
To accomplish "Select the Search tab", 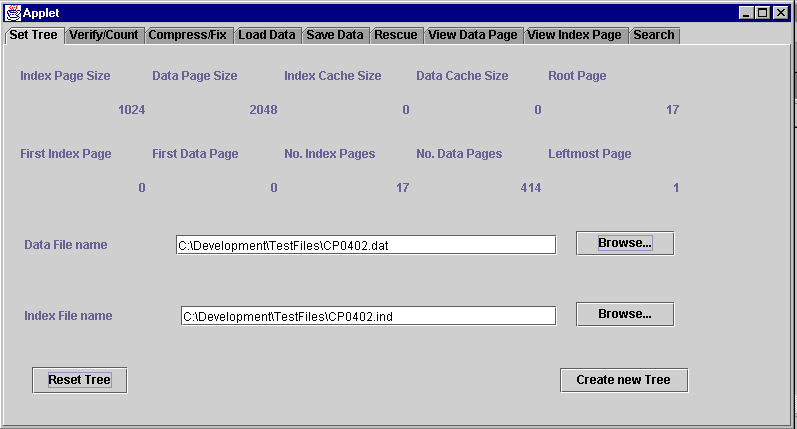I will 654,35.
